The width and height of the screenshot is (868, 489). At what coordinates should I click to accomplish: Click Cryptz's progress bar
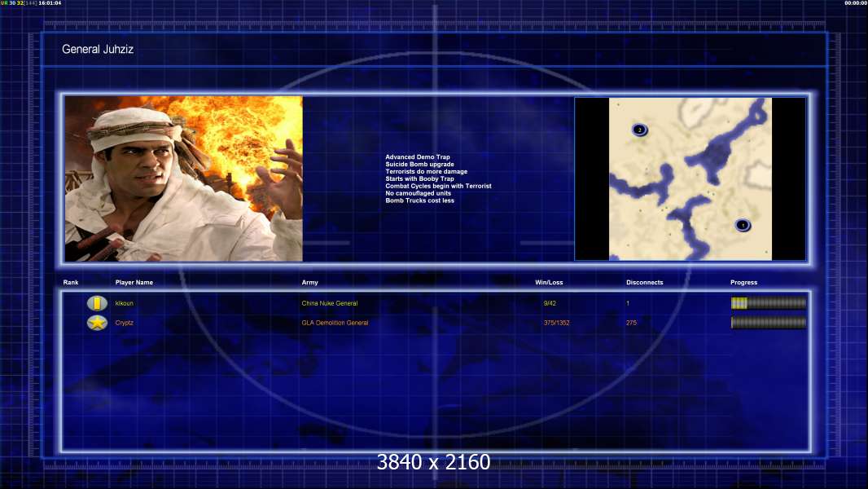(x=769, y=322)
